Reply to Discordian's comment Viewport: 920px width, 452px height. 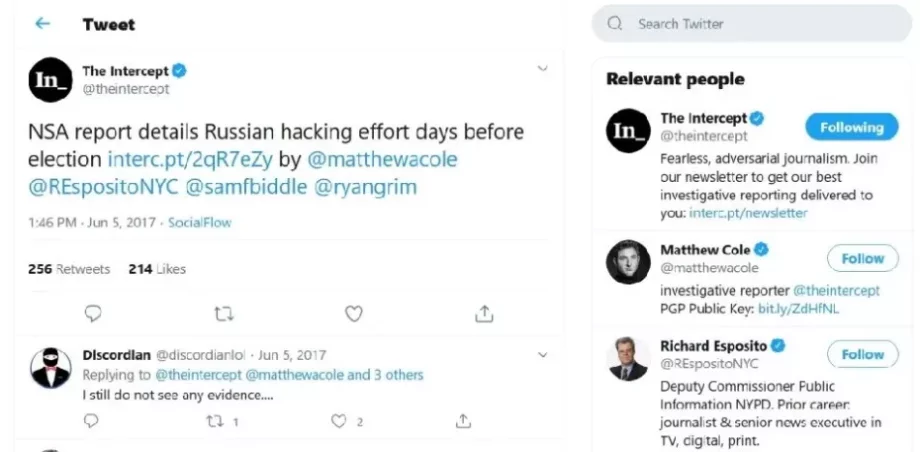92,421
